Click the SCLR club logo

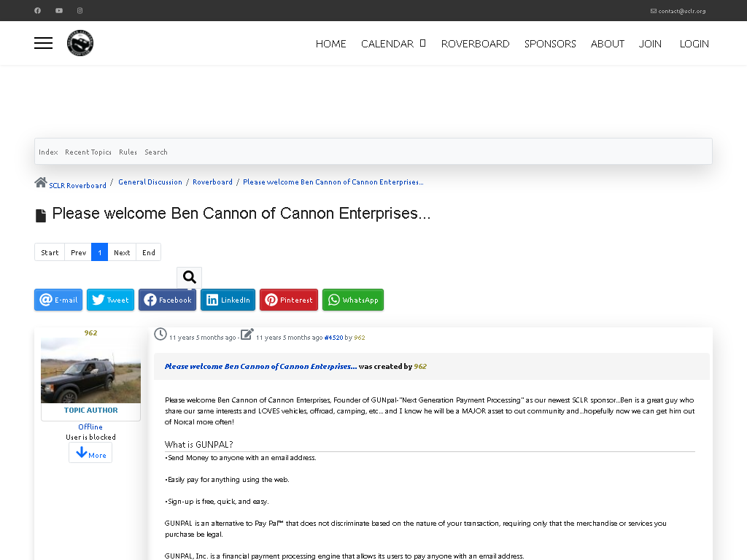pos(80,43)
